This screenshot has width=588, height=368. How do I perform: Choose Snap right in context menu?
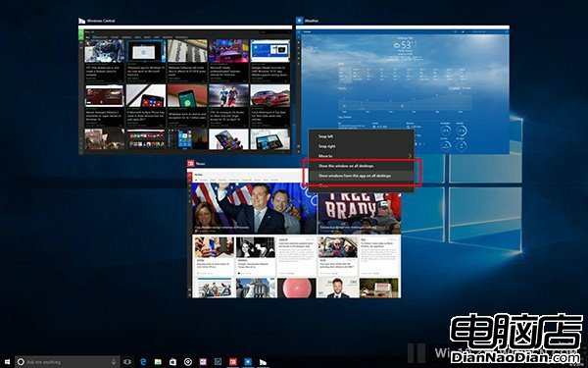click(x=361, y=146)
